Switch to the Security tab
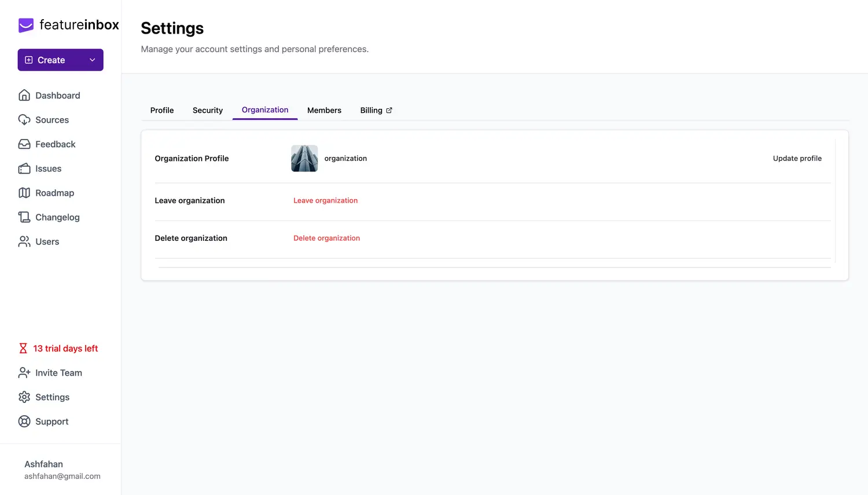Screen dimensions: 868x495 [208, 111]
